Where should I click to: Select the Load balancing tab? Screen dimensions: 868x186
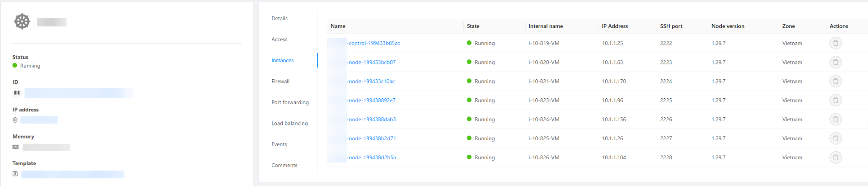289,123
